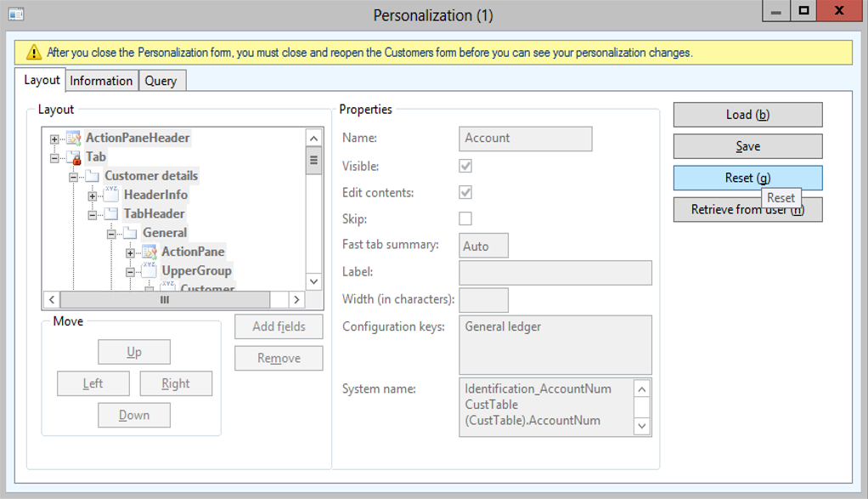This screenshot has width=868, height=499.
Task: Click the locked Tab node icon
Action: coord(74,157)
